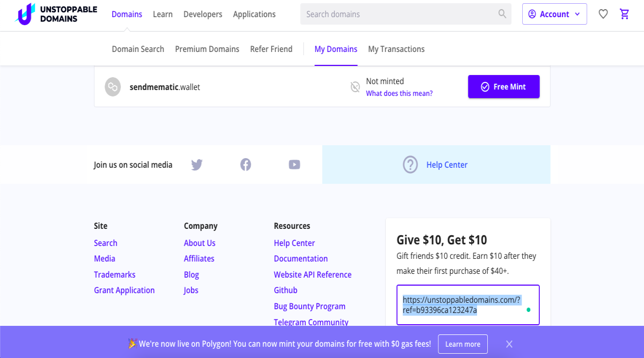
Task: Click Learn more in Polygon banner
Action: pyautogui.click(x=463, y=344)
